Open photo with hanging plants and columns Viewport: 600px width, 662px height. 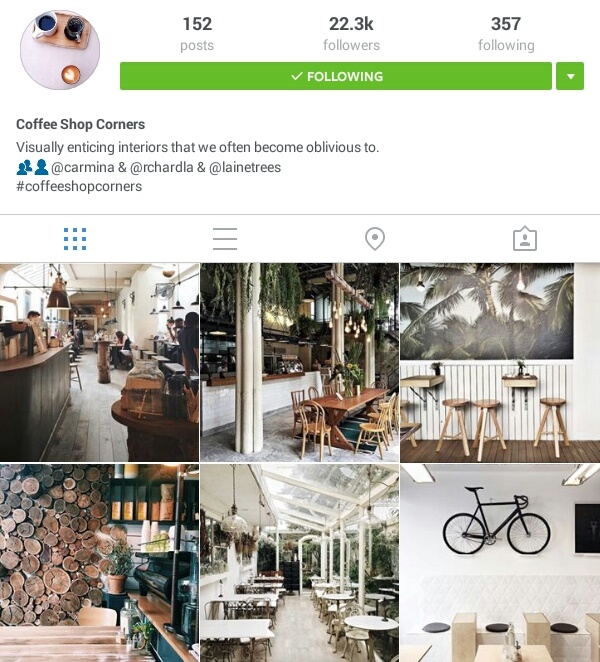click(299, 362)
